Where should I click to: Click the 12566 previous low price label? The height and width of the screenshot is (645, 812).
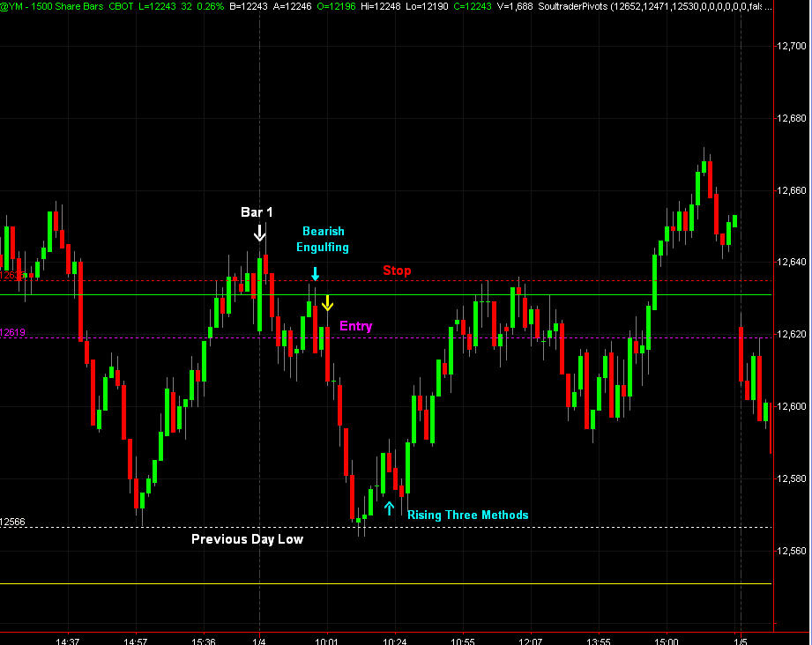point(12,522)
